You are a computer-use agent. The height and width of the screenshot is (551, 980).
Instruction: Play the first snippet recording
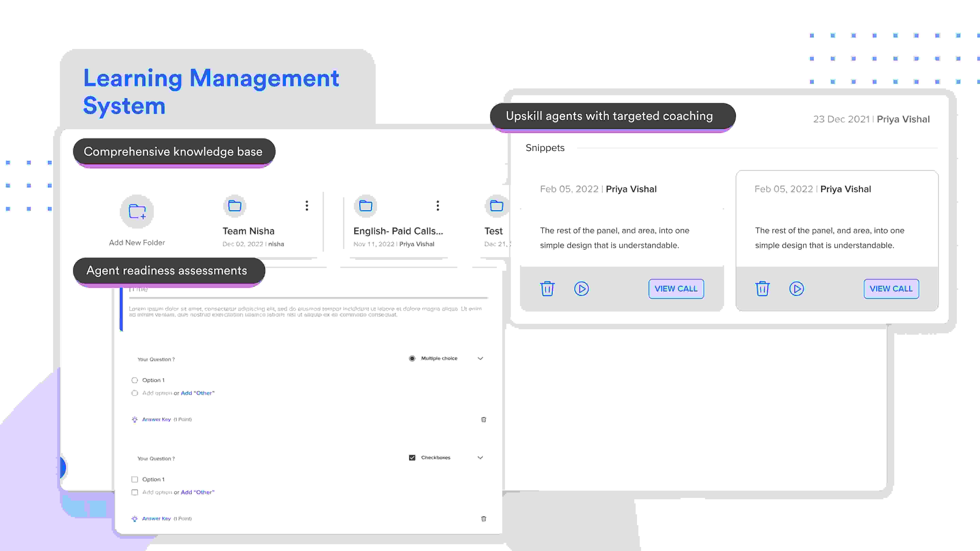coord(582,289)
